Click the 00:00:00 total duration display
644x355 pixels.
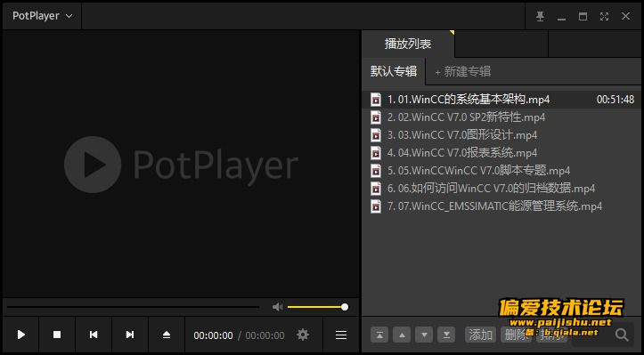265,335
